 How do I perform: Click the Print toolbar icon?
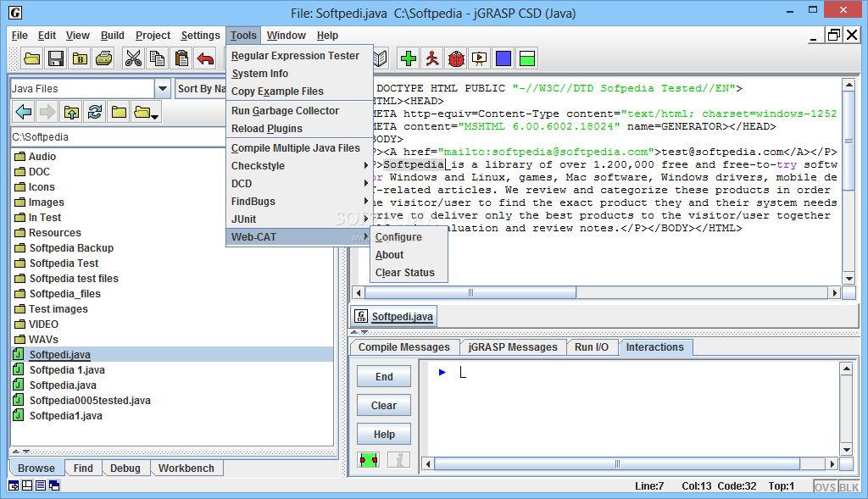pyautogui.click(x=104, y=58)
